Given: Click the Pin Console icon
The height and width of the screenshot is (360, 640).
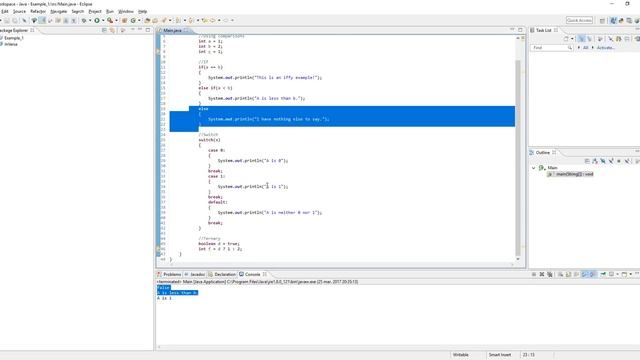Looking at the screenshot, I should coord(603,274).
